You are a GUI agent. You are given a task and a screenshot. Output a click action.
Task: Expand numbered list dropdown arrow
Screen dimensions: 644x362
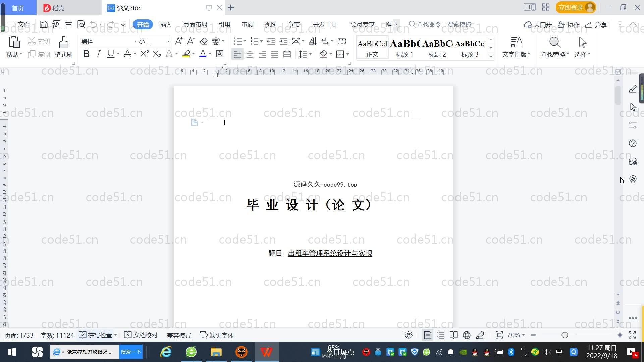click(261, 41)
